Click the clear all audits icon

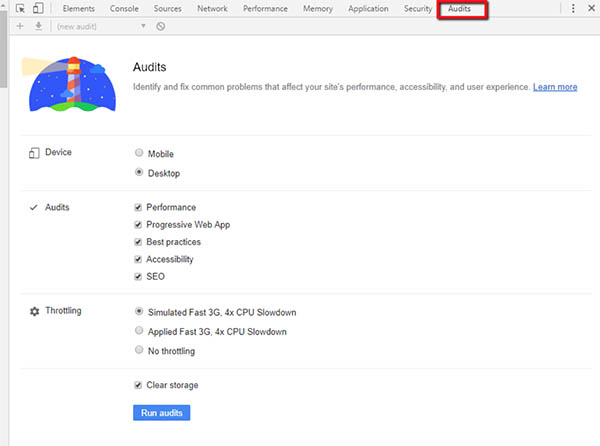coord(161,26)
